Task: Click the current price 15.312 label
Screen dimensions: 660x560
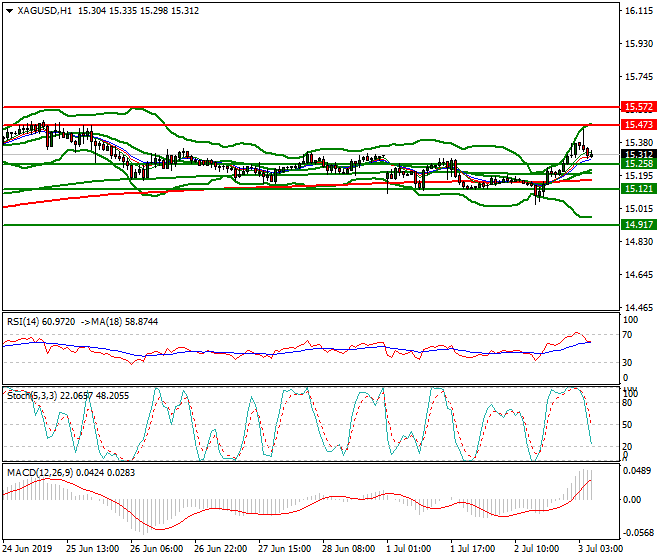Action: pyautogui.click(x=639, y=154)
